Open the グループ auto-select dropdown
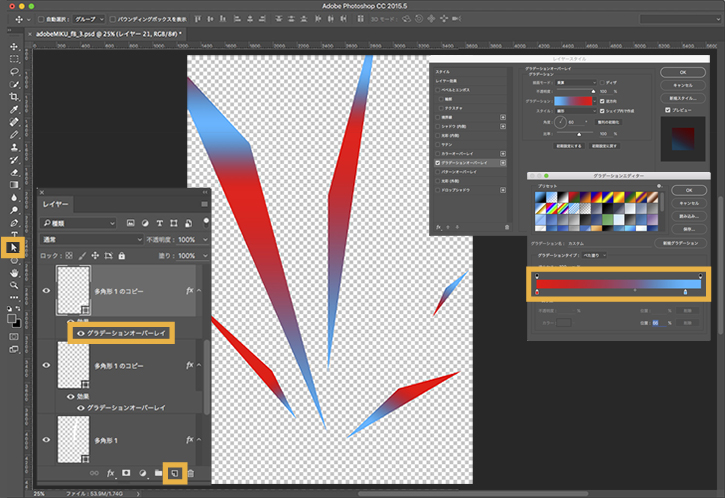The image size is (725, 498). pyautogui.click(x=89, y=19)
